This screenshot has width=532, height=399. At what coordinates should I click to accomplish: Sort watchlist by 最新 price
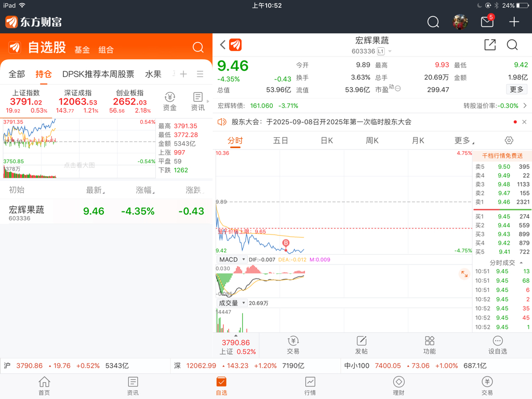[x=96, y=190]
